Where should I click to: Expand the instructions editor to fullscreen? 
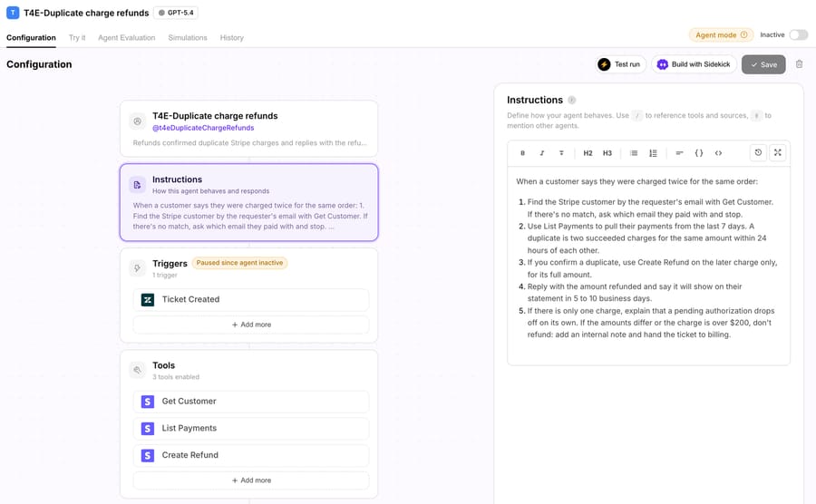tap(778, 152)
